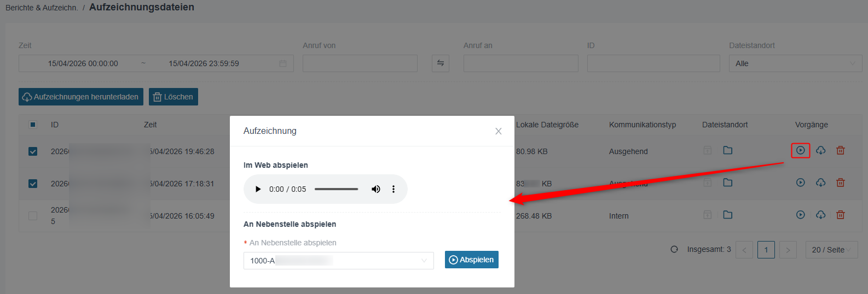Toggle the select-all header checkbox
This screenshot has width=868, height=294.
[33, 125]
